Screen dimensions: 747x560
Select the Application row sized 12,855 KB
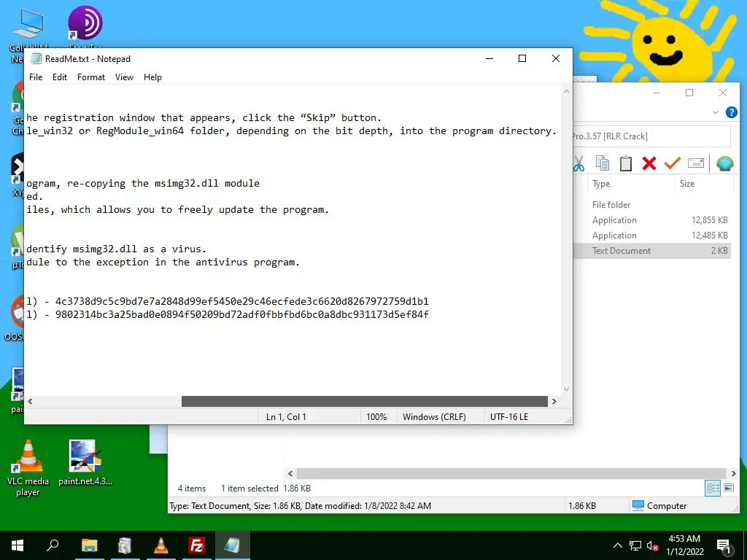click(x=651, y=220)
